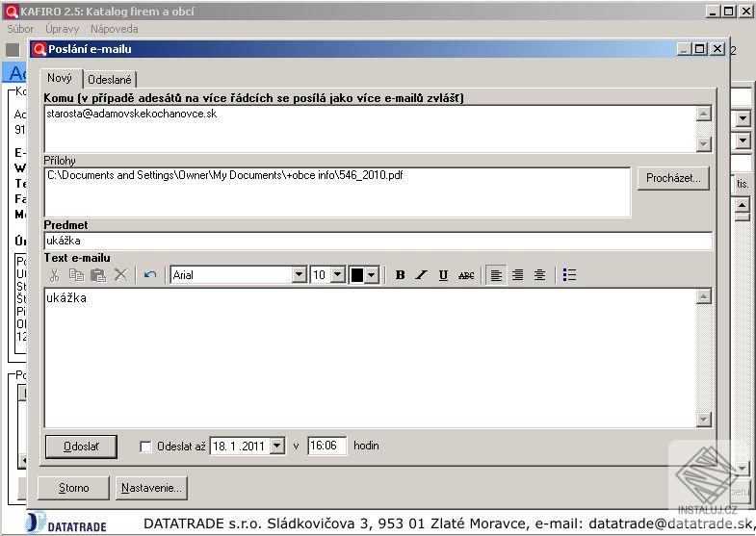
Task: Toggle strikethrough ABC formatting
Action: 466,275
